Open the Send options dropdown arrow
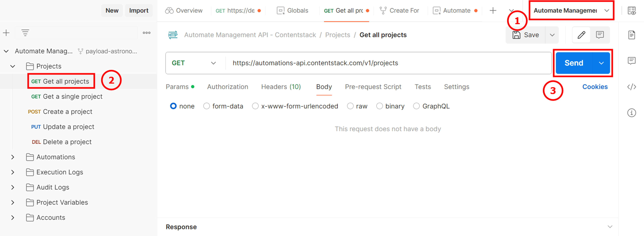 [x=601, y=63]
